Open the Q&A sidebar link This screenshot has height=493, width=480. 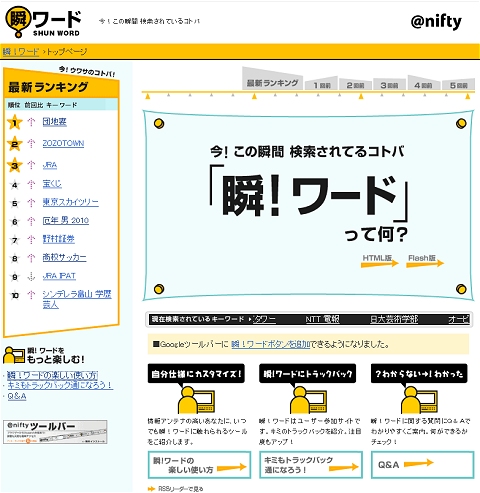click(x=17, y=396)
